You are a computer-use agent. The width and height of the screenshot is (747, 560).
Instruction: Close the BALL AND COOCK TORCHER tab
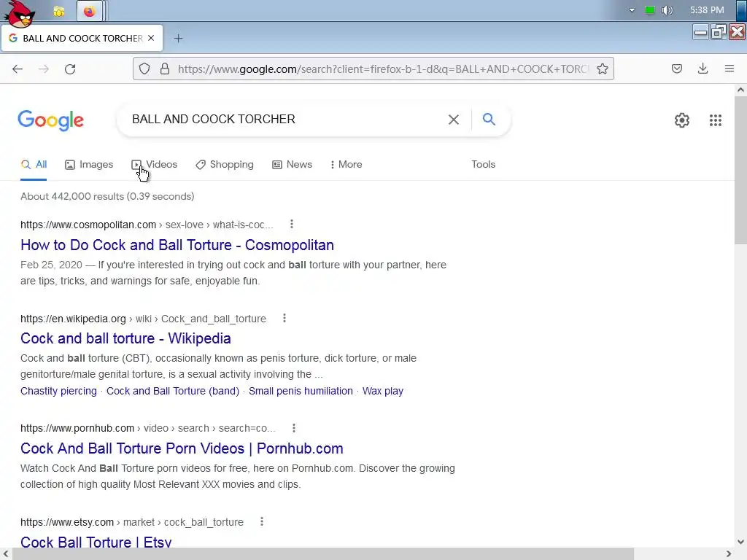click(151, 38)
